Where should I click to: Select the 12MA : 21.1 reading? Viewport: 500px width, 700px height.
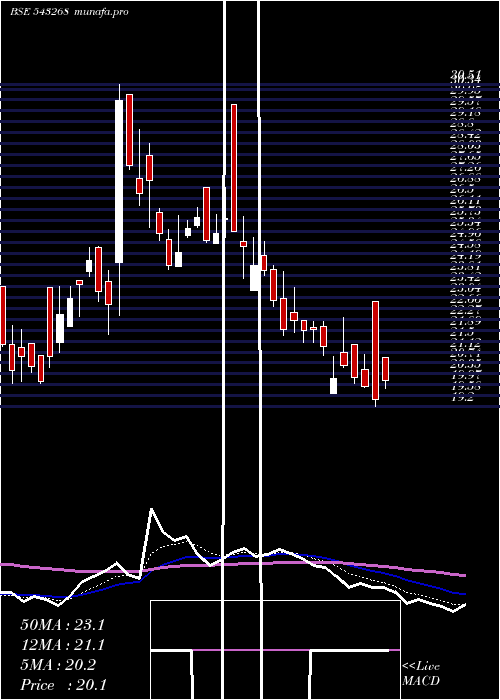(x=62, y=645)
